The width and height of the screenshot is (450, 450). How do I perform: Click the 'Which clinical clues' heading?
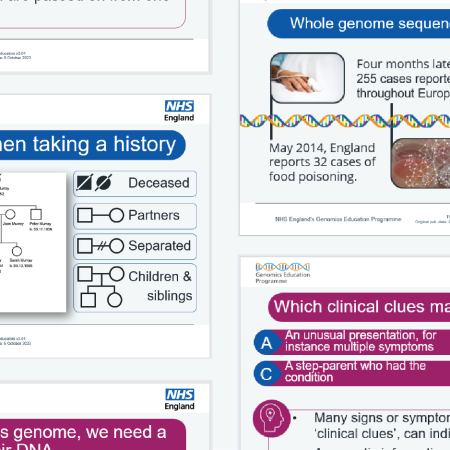point(359,307)
